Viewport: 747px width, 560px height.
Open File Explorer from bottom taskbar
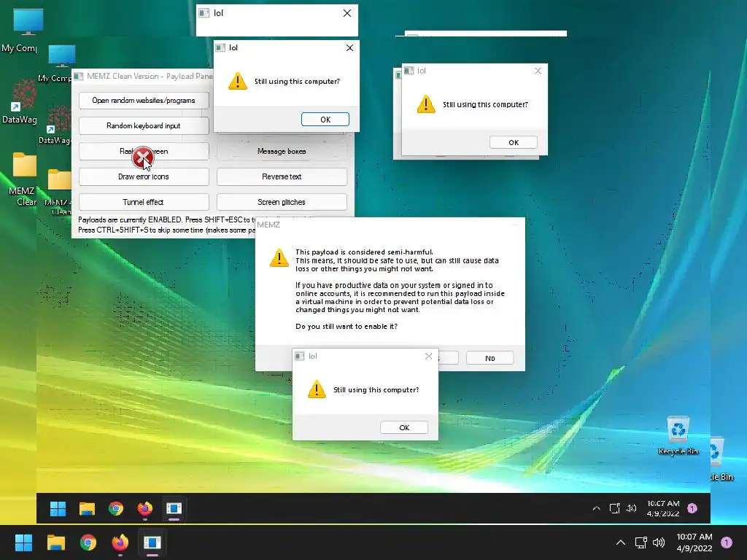(x=55, y=542)
